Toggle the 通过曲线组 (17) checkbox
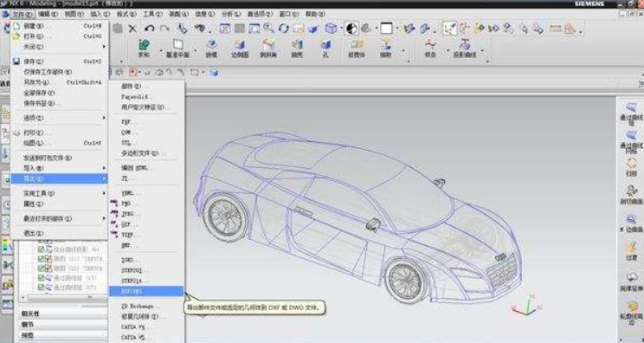This screenshot has width=644, height=343. click(41, 288)
